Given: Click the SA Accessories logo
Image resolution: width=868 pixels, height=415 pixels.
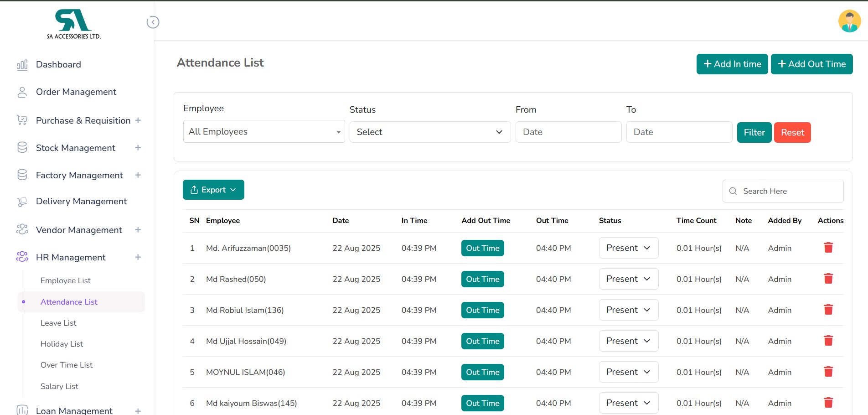Looking at the screenshot, I should [73, 24].
